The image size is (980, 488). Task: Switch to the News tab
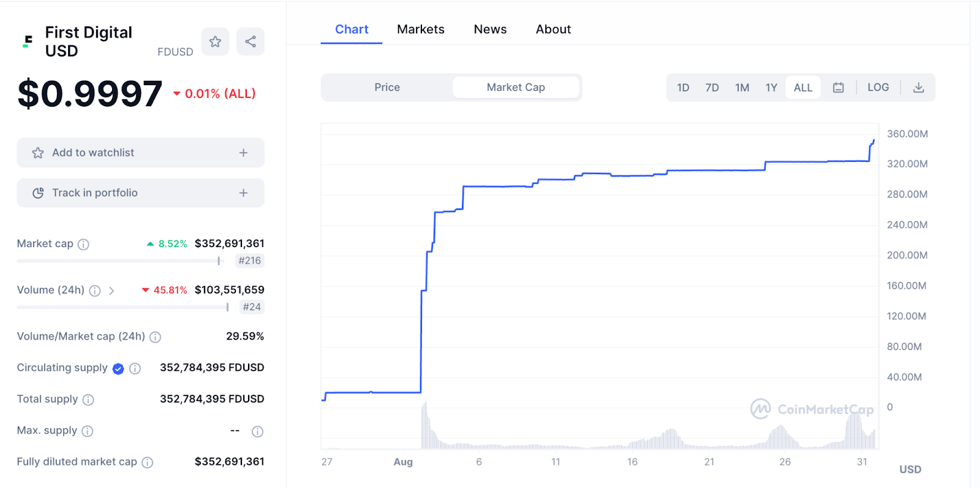tap(490, 29)
